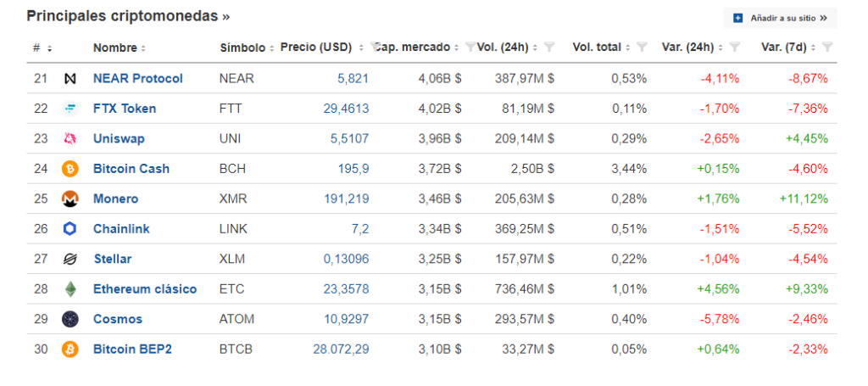Image resolution: width=868 pixels, height=386 pixels.
Task: Click the XMR symbol cell
Action: point(233,199)
